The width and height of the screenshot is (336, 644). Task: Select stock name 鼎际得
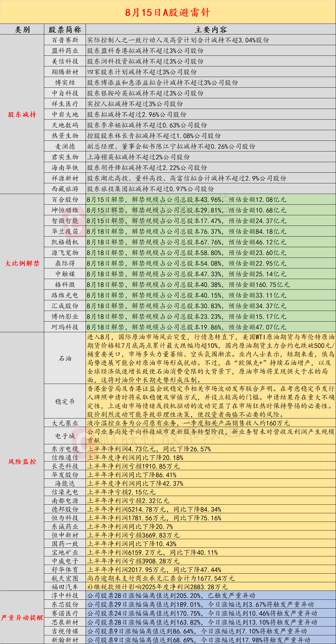tap(65, 263)
